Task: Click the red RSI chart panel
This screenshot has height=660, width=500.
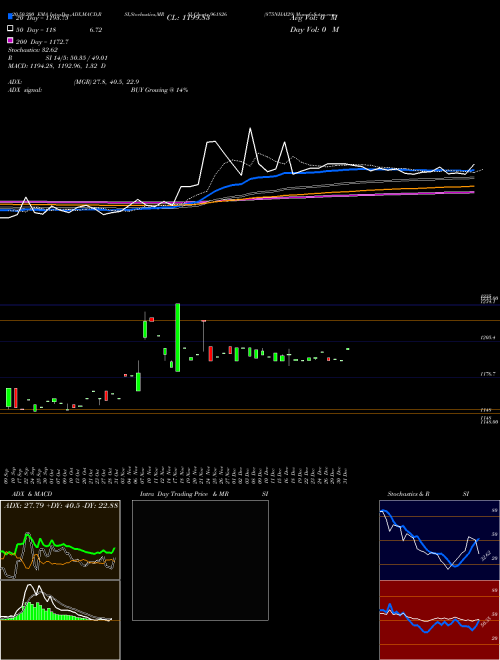Action: (439, 620)
